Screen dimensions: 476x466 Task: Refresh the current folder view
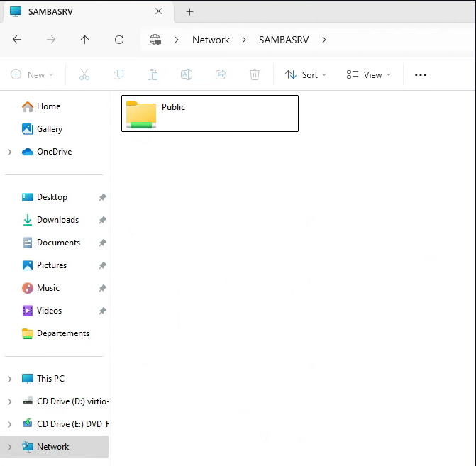point(119,40)
